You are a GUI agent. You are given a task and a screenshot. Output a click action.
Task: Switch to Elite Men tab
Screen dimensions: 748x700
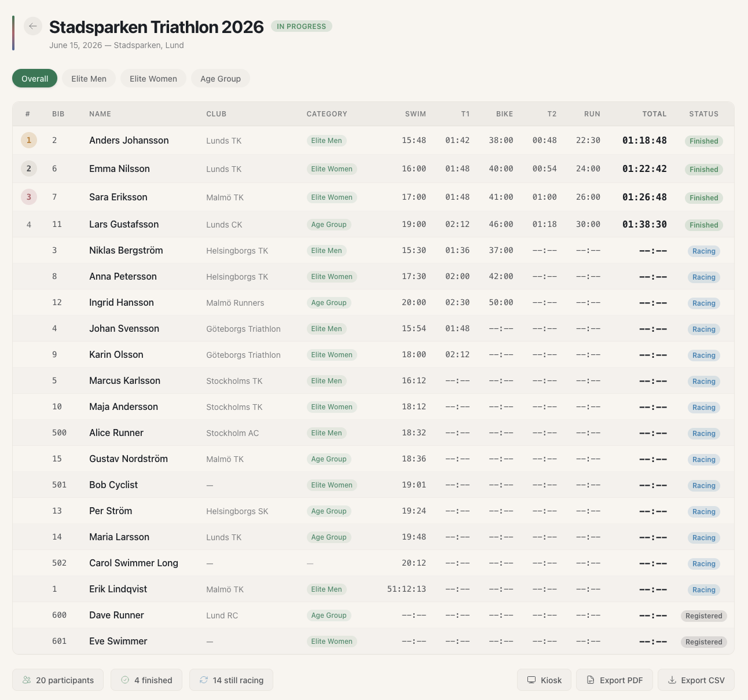pyautogui.click(x=89, y=79)
